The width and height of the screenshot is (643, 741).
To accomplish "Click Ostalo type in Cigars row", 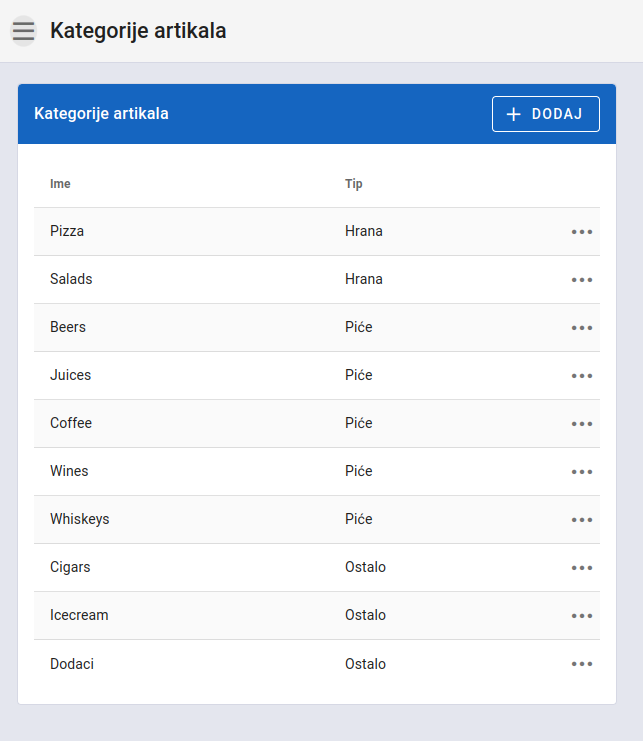I will (366, 567).
